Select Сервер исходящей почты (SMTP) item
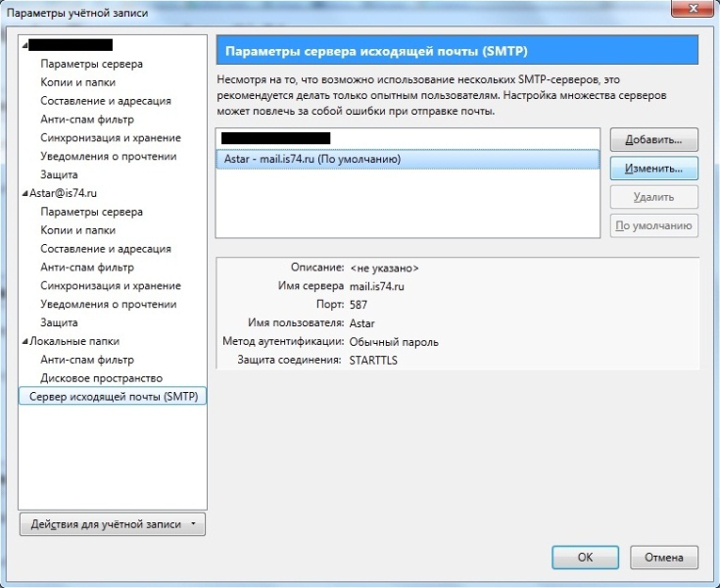 click(x=113, y=397)
